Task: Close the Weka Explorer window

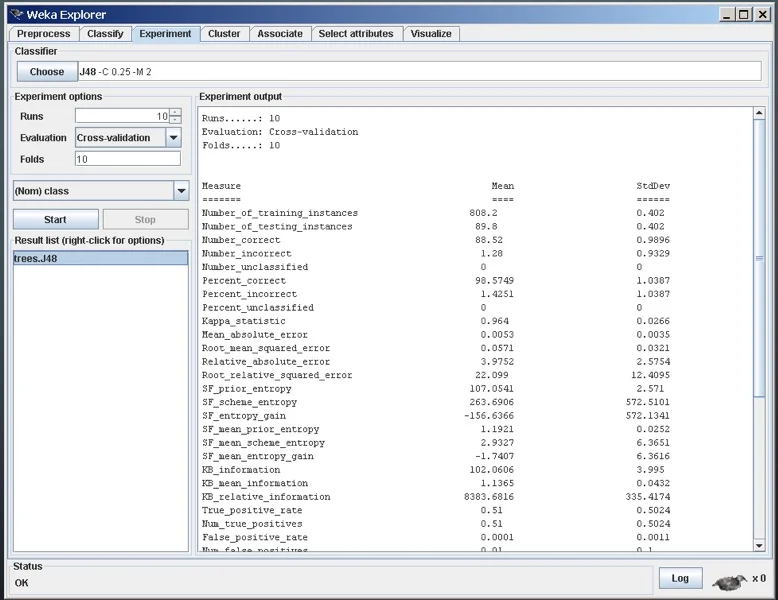Action: tap(762, 14)
